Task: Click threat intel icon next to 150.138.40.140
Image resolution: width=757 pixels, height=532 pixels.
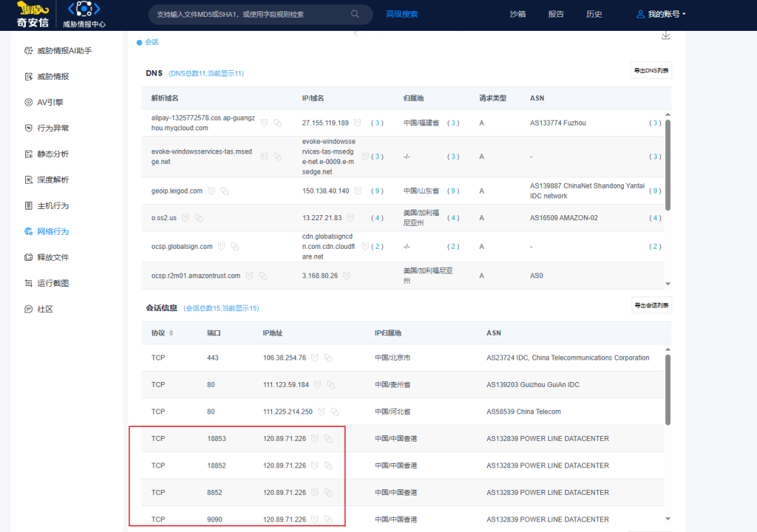Action: (357, 191)
